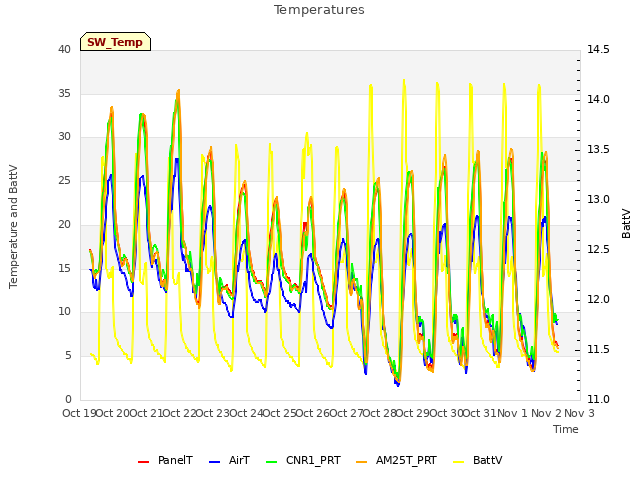Click the blue AirT legend color marker

(x=215, y=462)
